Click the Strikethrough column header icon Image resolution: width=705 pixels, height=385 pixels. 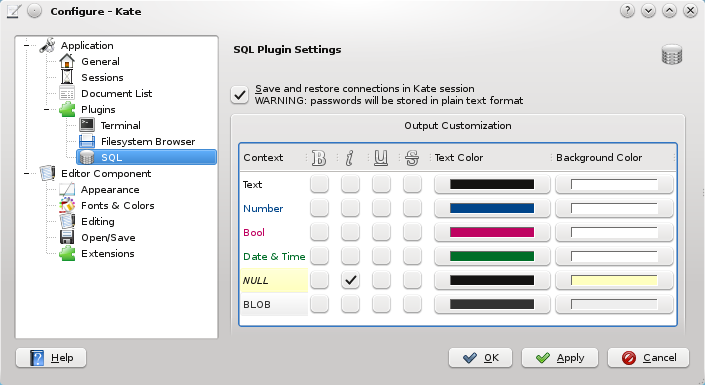click(412, 158)
